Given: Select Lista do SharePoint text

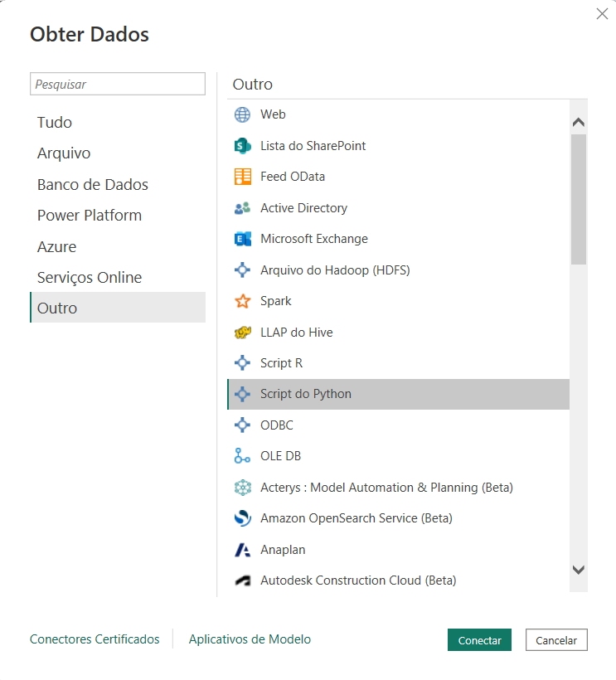Looking at the screenshot, I should point(313,146).
